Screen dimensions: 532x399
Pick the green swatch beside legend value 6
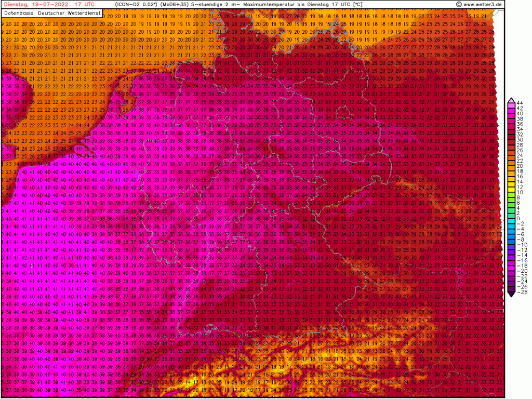[x=510, y=203]
